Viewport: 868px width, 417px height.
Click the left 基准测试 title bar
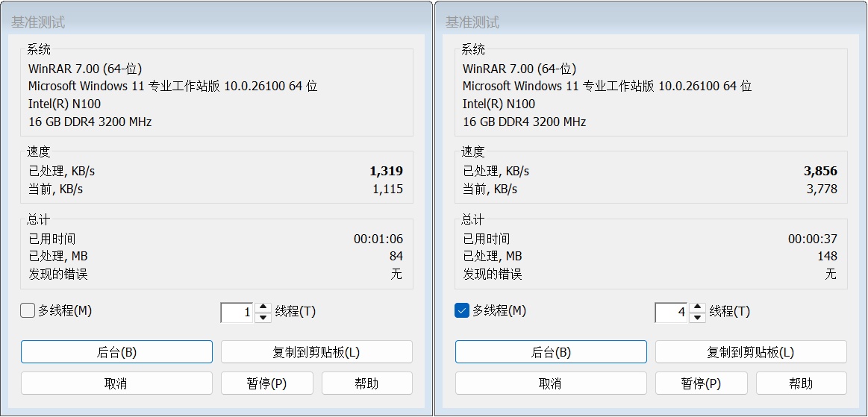point(216,22)
